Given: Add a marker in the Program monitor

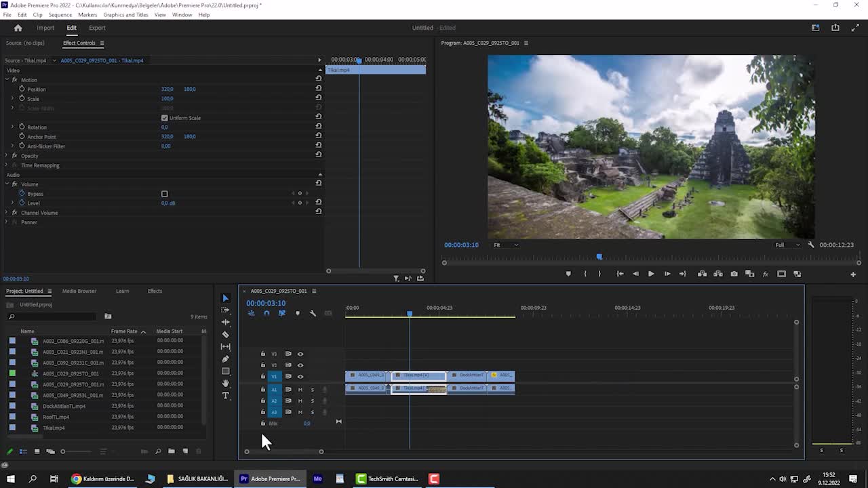Looking at the screenshot, I should [x=568, y=274].
